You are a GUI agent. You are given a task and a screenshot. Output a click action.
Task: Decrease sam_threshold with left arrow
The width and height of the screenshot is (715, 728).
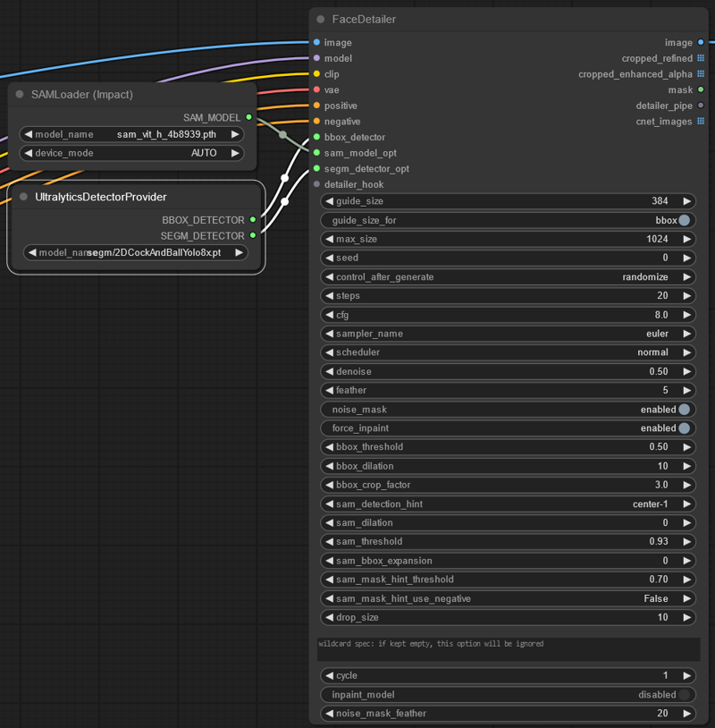point(330,542)
